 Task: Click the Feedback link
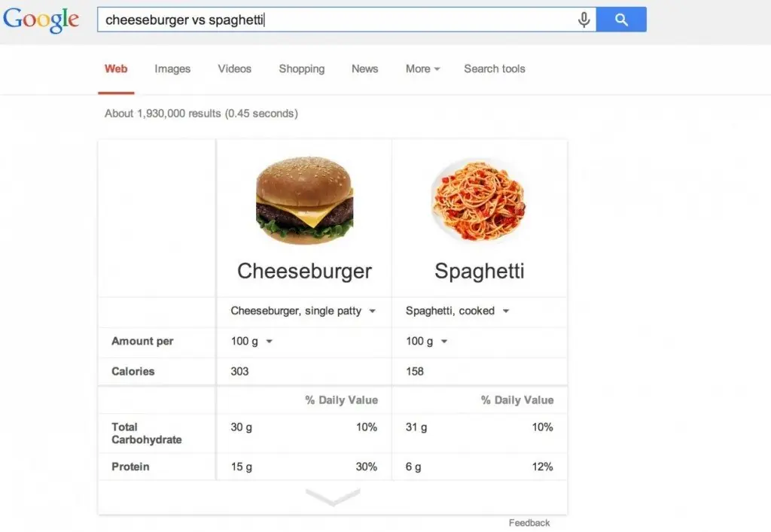(529, 522)
